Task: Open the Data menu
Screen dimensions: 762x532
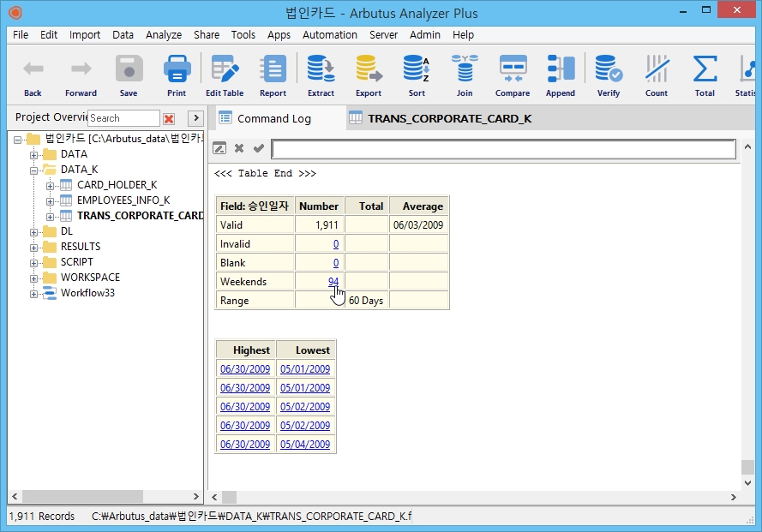Action: 123,35
